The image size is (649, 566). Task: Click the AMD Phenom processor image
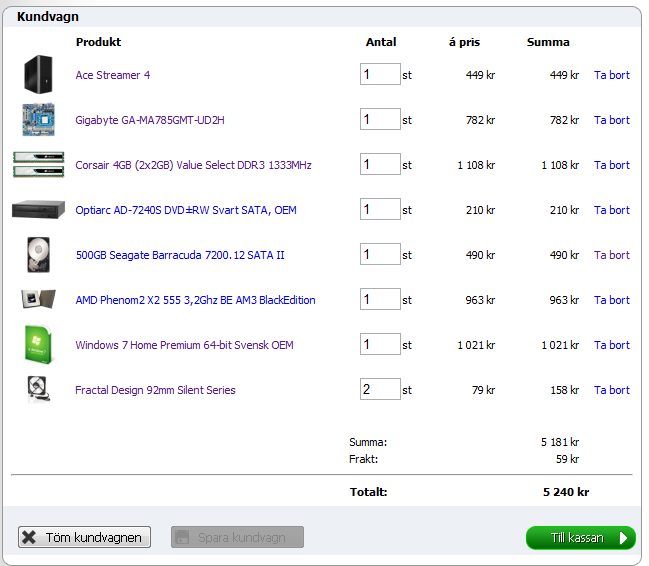[x=38, y=300]
